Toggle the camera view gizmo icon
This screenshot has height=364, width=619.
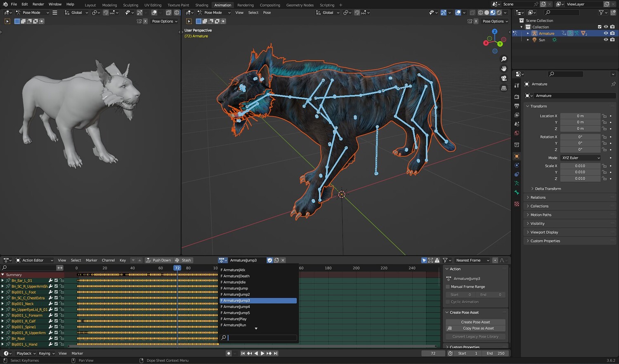tap(504, 78)
